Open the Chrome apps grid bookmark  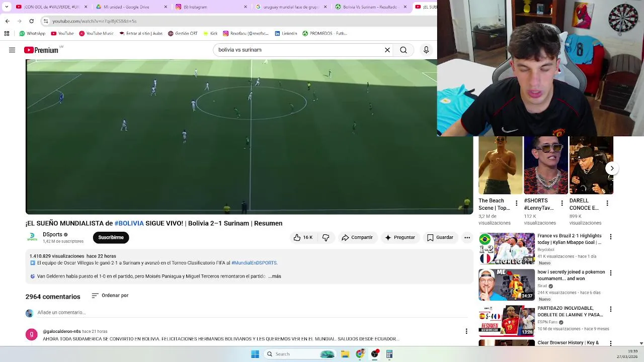pyautogui.click(x=7, y=33)
